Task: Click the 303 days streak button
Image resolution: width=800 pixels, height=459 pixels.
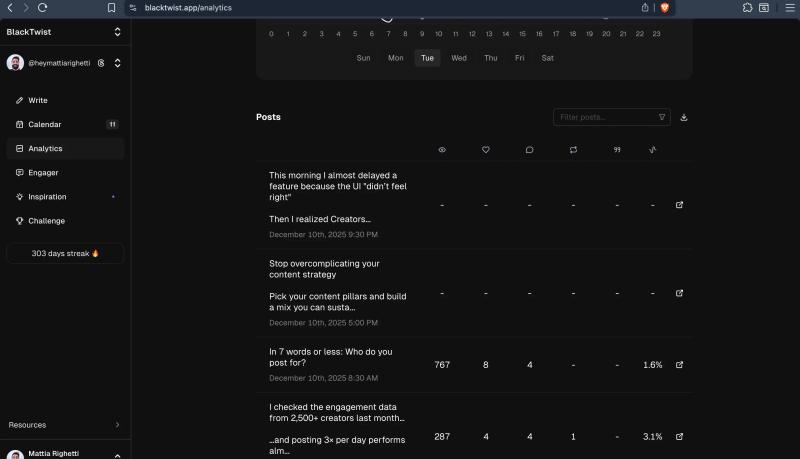Action: tap(65, 253)
